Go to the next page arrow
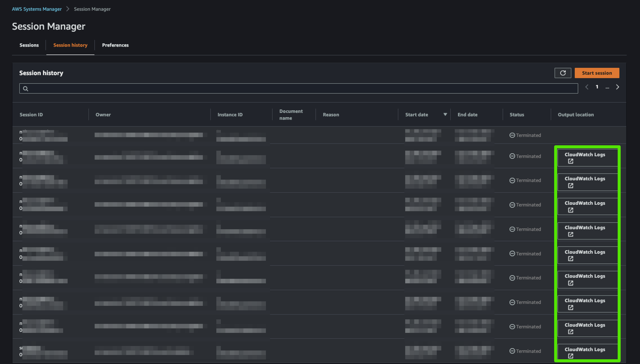Screen dimensions: 640x364 [617, 87]
